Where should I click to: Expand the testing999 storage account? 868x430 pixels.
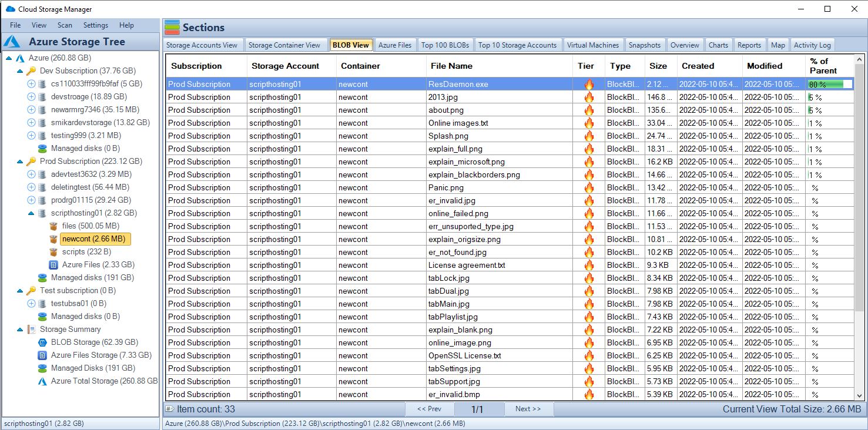(x=31, y=136)
